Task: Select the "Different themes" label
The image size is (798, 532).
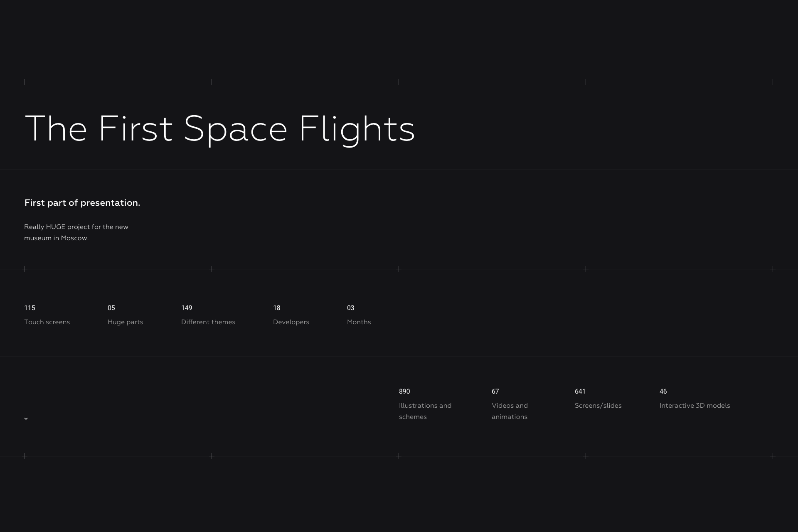Action: pyautogui.click(x=208, y=322)
